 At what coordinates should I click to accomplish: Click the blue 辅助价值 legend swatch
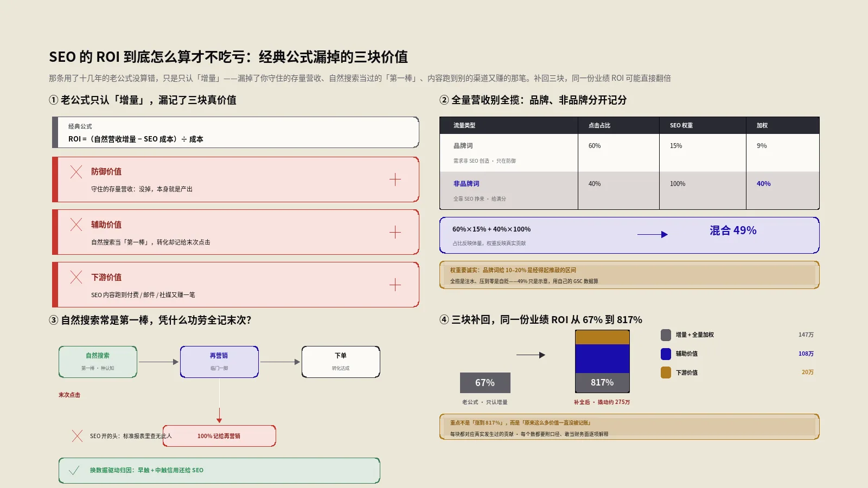[x=666, y=354]
